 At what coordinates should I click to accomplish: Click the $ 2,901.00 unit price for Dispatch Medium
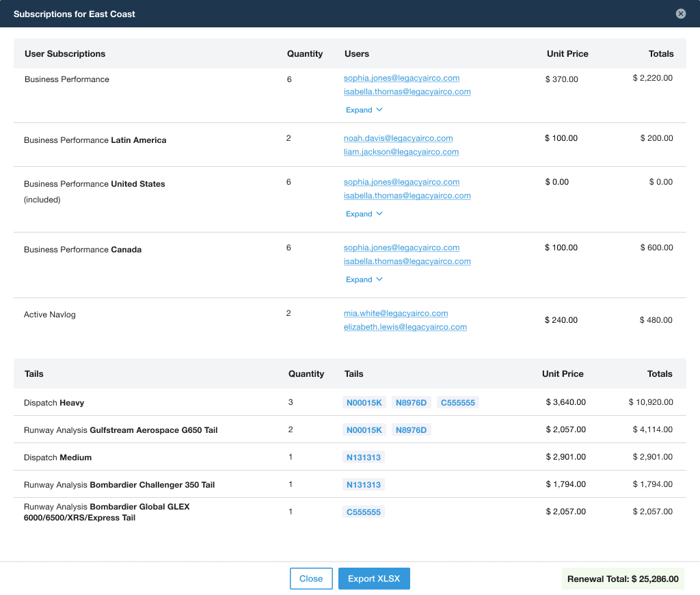pyautogui.click(x=565, y=457)
